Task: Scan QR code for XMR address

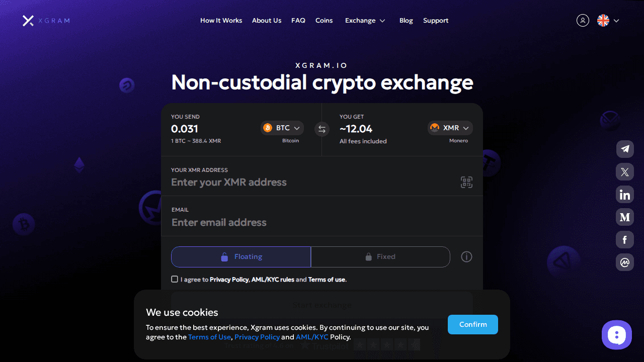Action: coord(466,182)
